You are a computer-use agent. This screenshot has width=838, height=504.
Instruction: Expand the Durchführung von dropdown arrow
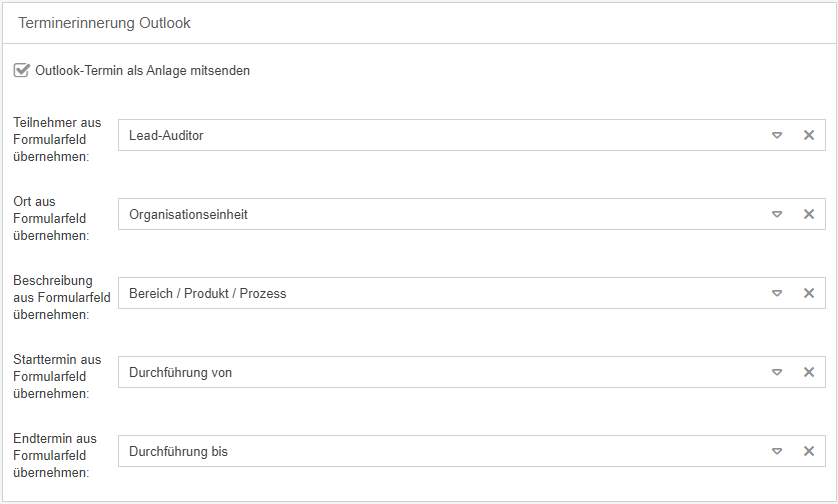tap(777, 372)
